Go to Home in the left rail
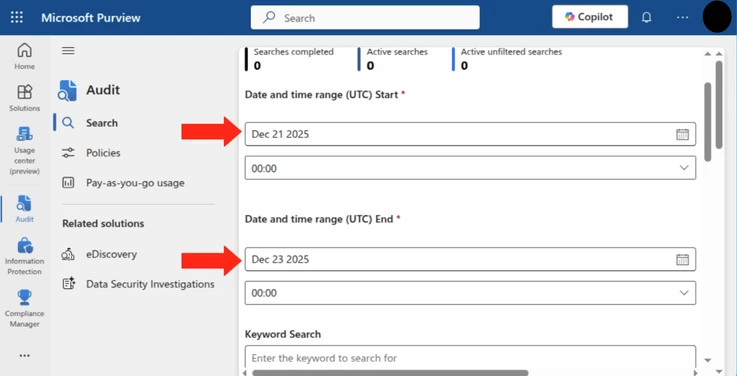 (24, 56)
